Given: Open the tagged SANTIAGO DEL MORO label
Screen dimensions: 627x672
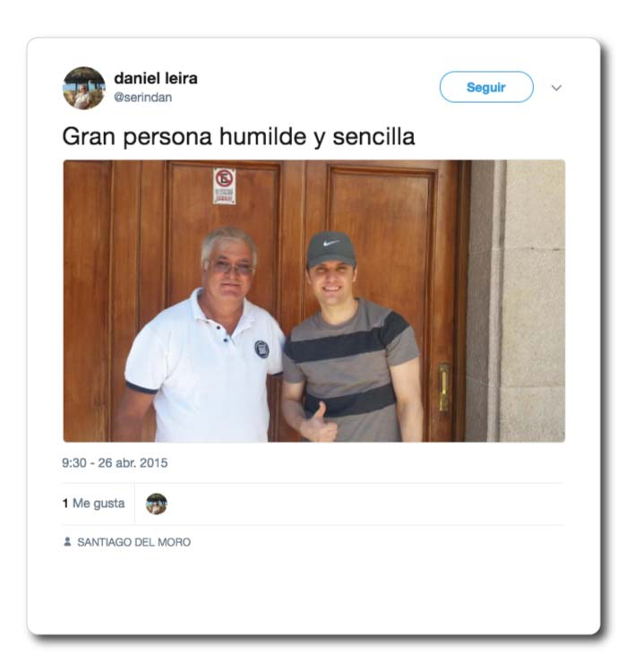Looking at the screenshot, I should click(x=133, y=542).
